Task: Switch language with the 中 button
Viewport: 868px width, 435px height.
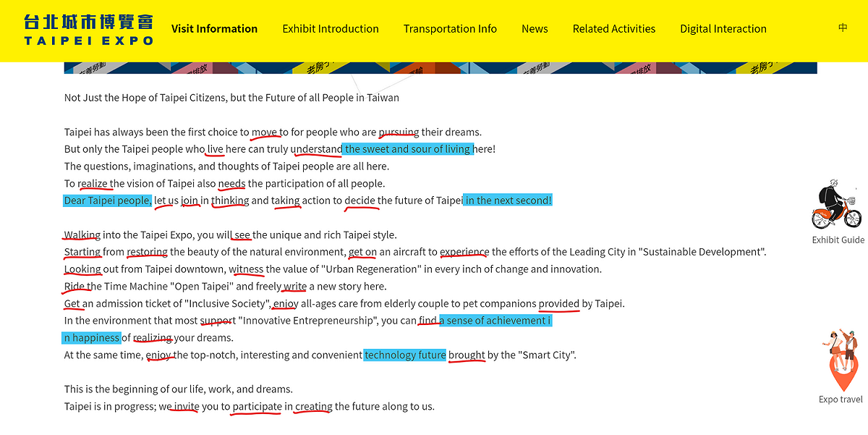Action: pos(843,28)
